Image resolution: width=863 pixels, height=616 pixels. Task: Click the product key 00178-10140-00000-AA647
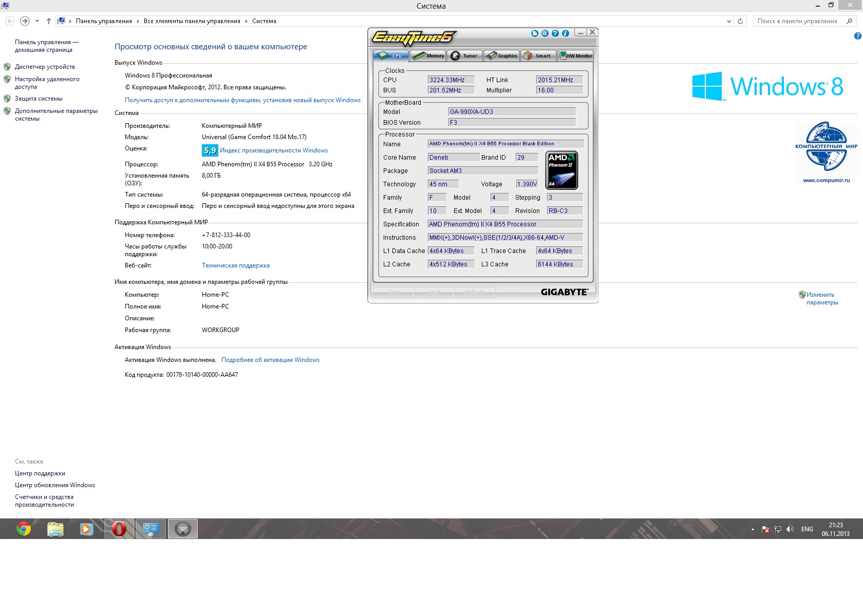(202, 375)
